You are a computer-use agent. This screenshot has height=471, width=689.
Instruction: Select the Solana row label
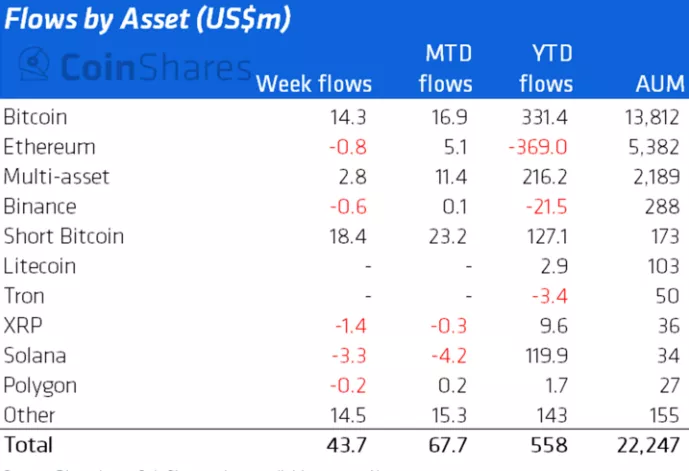(x=36, y=356)
